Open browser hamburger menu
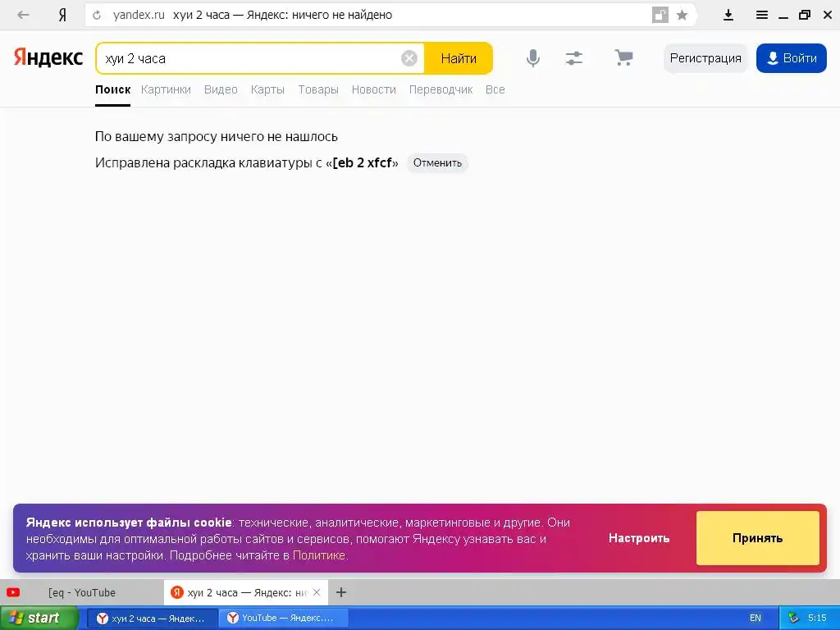 coord(762,15)
